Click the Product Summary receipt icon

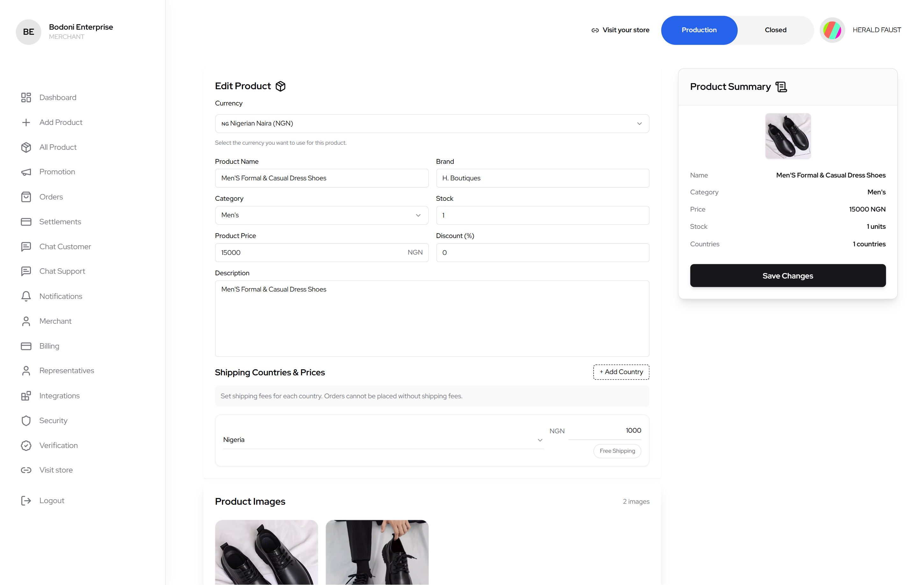[x=781, y=87]
